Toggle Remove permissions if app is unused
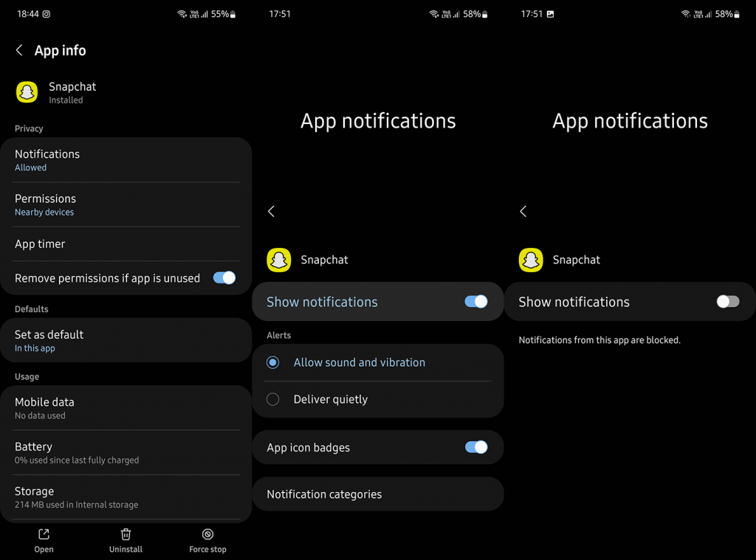The width and height of the screenshot is (756, 560). coord(224,278)
